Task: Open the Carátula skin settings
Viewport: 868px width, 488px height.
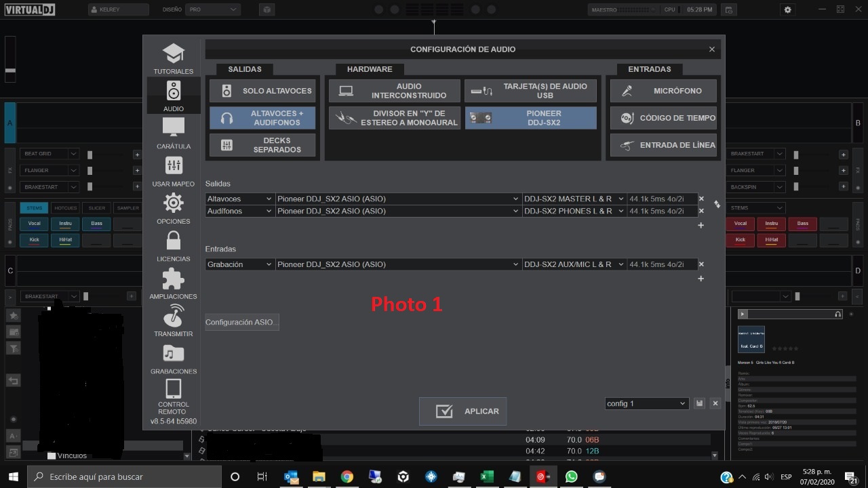Action: [173, 134]
